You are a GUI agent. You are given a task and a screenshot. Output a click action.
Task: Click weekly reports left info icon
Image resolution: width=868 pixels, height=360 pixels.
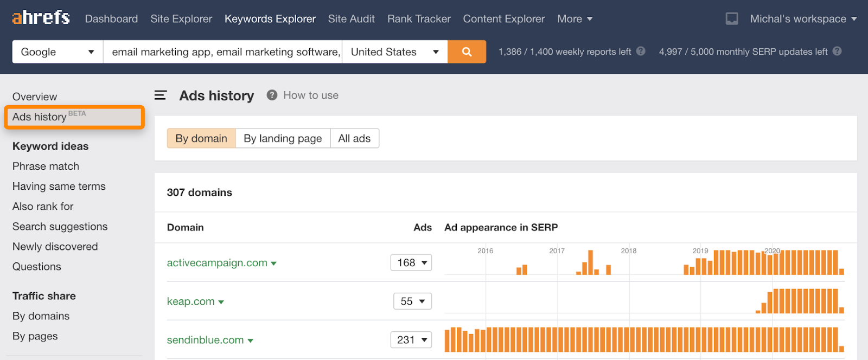coord(641,52)
